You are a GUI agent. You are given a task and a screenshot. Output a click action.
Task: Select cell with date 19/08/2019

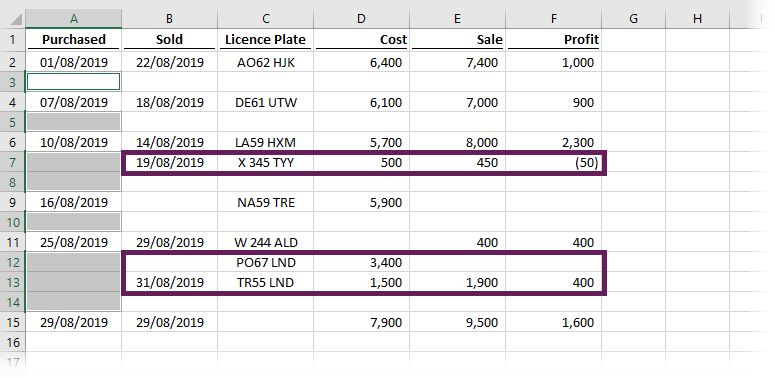(169, 163)
